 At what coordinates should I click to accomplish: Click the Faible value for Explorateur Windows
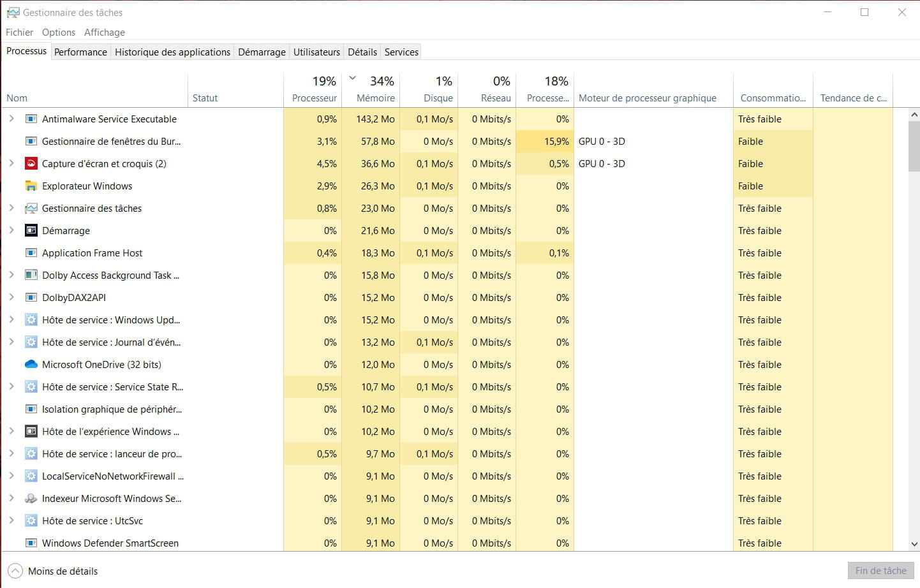tap(773, 186)
